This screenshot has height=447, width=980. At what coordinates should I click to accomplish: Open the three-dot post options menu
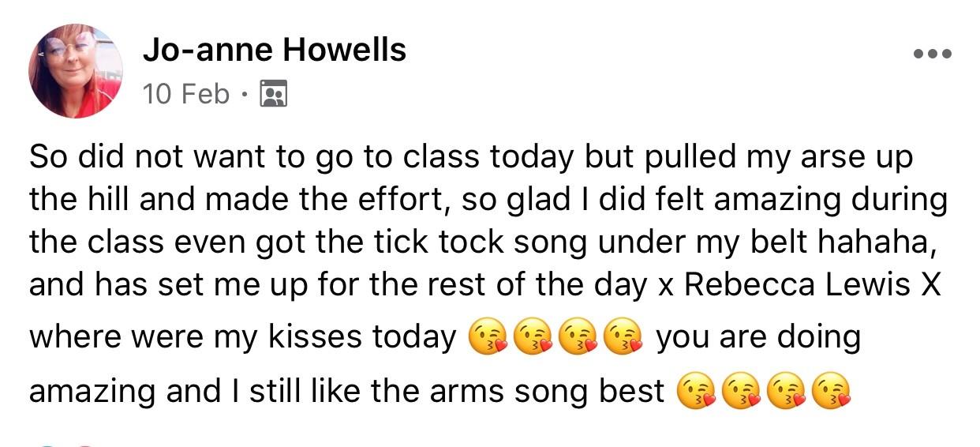pos(933,54)
